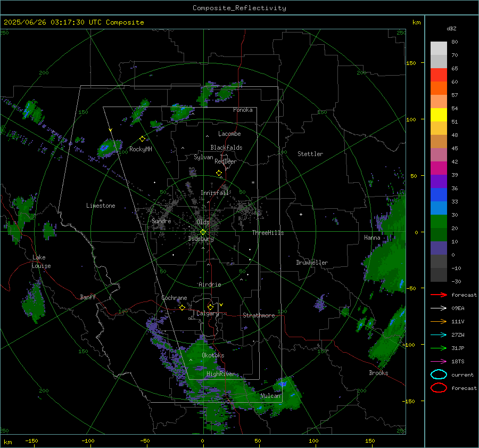Click the forecast text beside red arrow
Image resolution: width=479 pixels, height=448 pixels.
tap(464, 295)
